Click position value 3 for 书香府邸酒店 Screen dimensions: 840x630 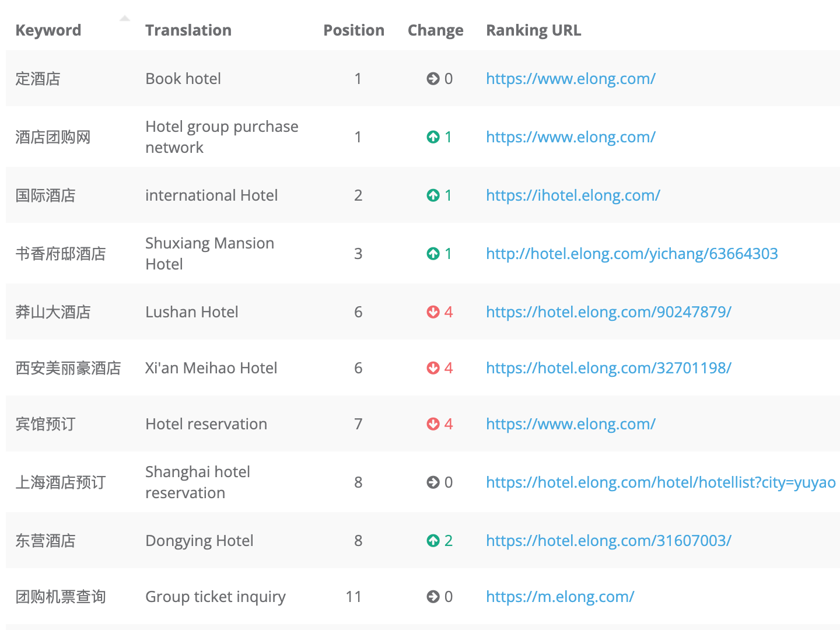pyautogui.click(x=358, y=254)
